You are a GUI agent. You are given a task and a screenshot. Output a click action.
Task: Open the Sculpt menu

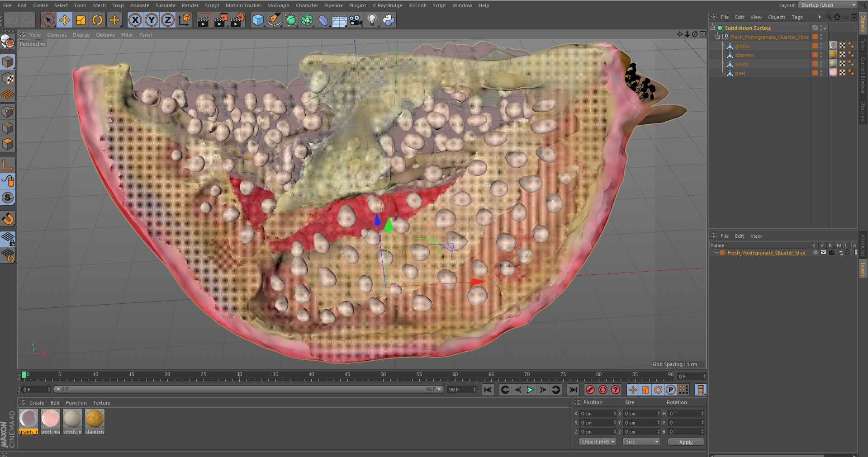[x=212, y=5]
